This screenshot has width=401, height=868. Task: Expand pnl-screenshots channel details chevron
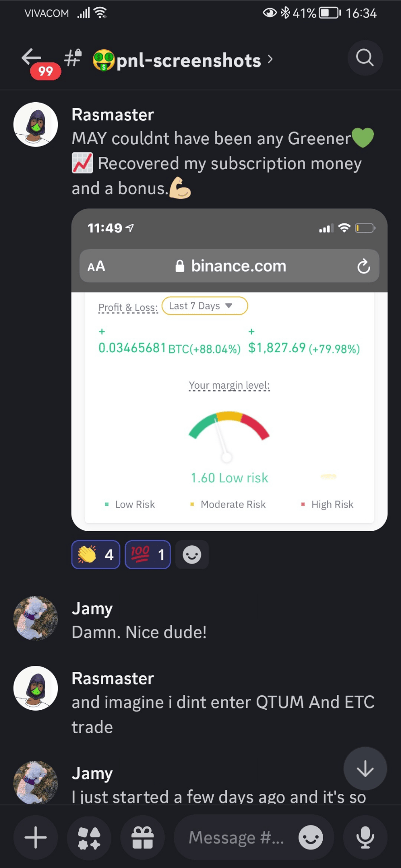pyautogui.click(x=270, y=59)
